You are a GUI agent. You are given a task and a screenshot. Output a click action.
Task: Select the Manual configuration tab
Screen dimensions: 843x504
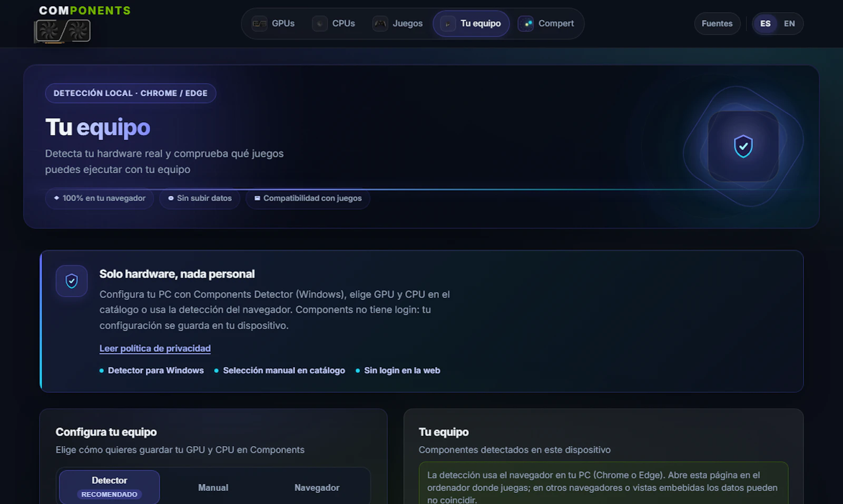pyautogui.click(x=213, y=488)
